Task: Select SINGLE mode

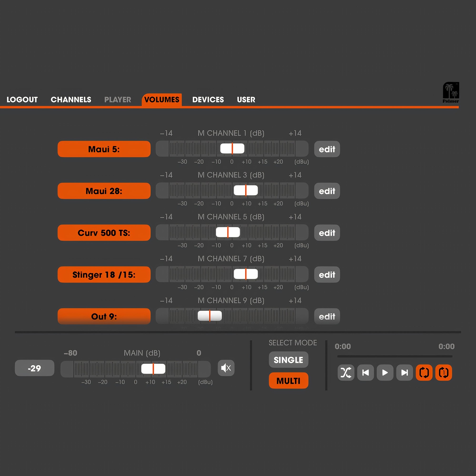Action: pos(288,360)
